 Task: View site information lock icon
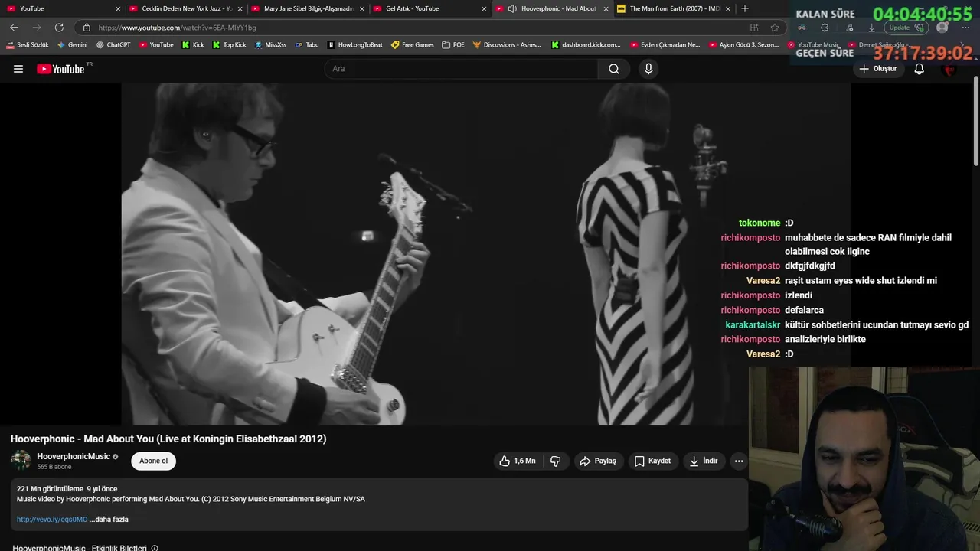coord(86,28)
